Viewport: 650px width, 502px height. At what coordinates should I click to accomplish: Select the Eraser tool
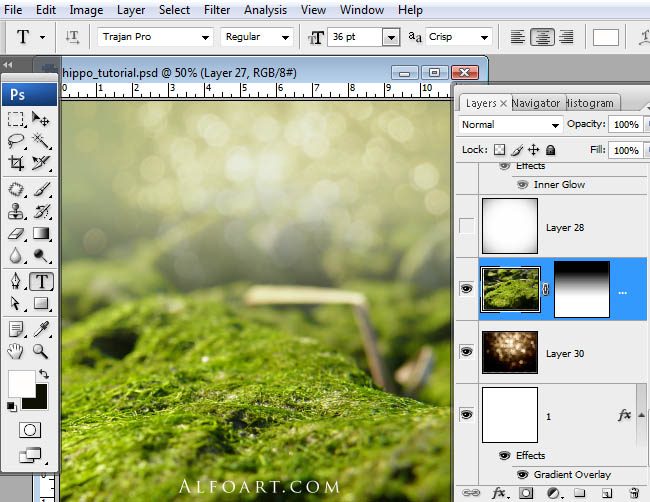[16, 233]
